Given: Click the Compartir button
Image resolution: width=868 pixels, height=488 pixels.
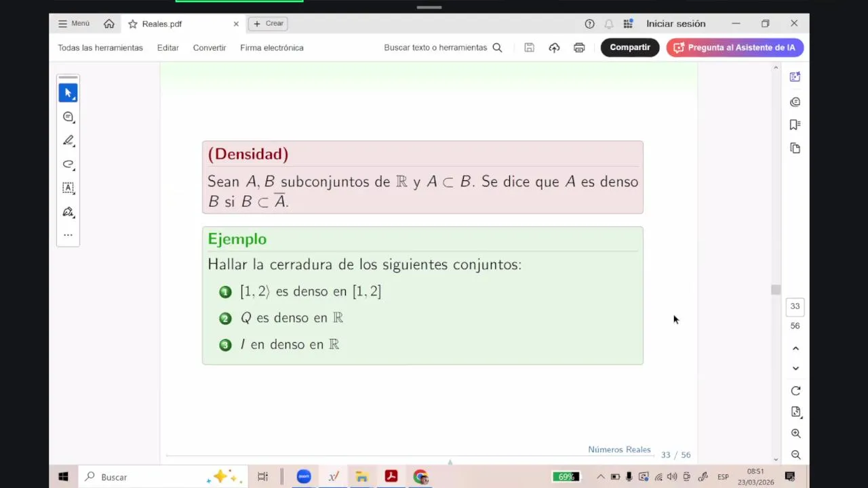Looking at the screenshot, I should (630, 47).
